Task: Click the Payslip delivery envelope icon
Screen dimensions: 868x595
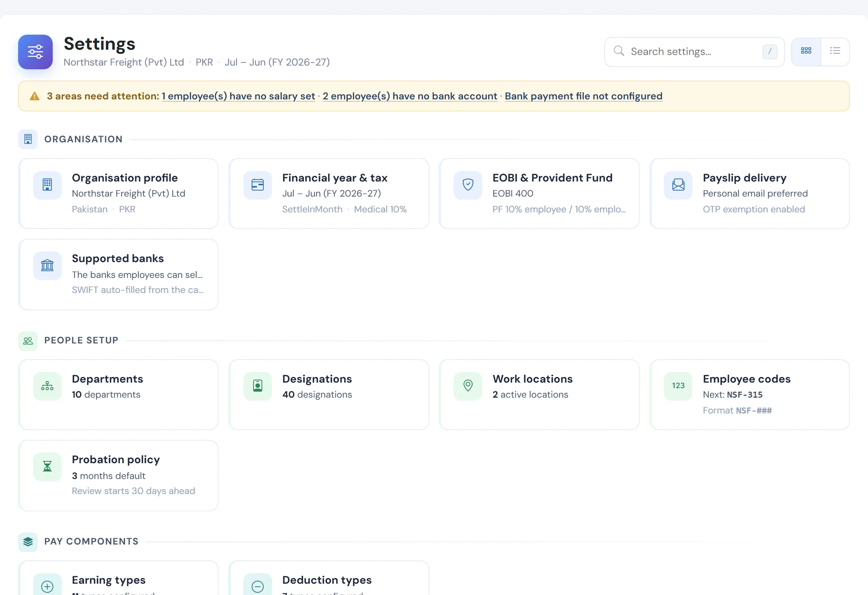Action: tap(678, 185)
